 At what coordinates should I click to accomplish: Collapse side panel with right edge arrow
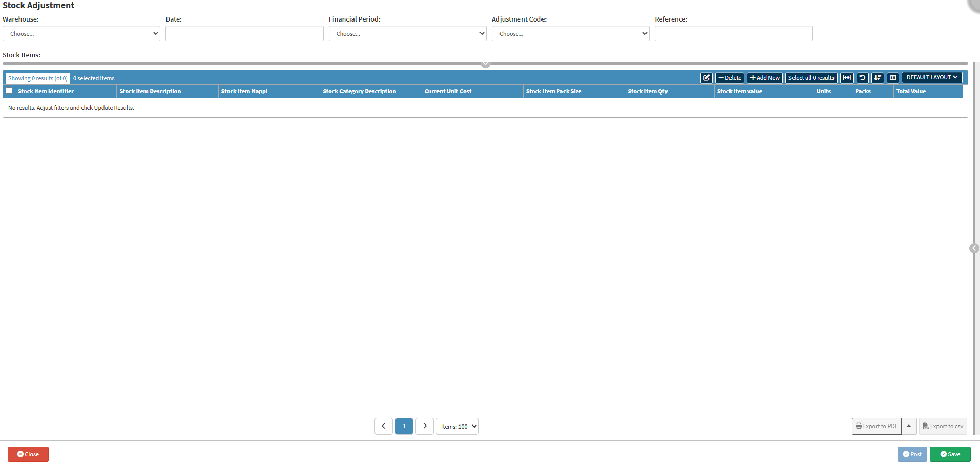tap(974, 248)
